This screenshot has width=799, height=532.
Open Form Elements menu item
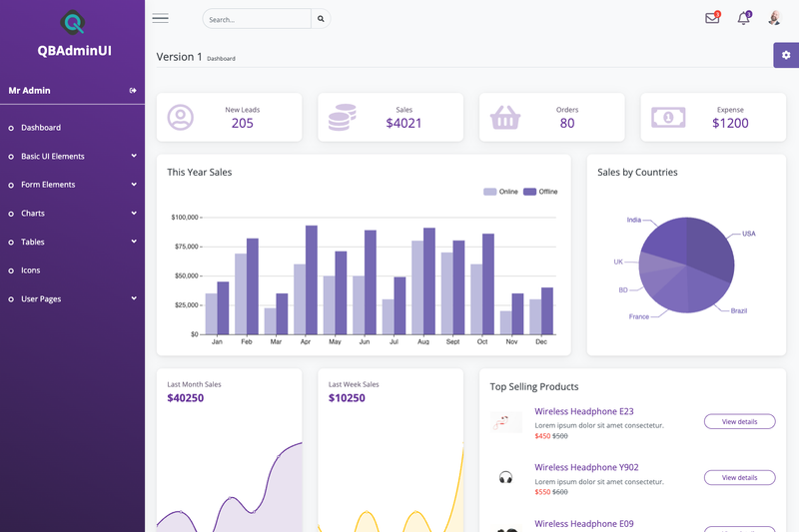point(48,185)
